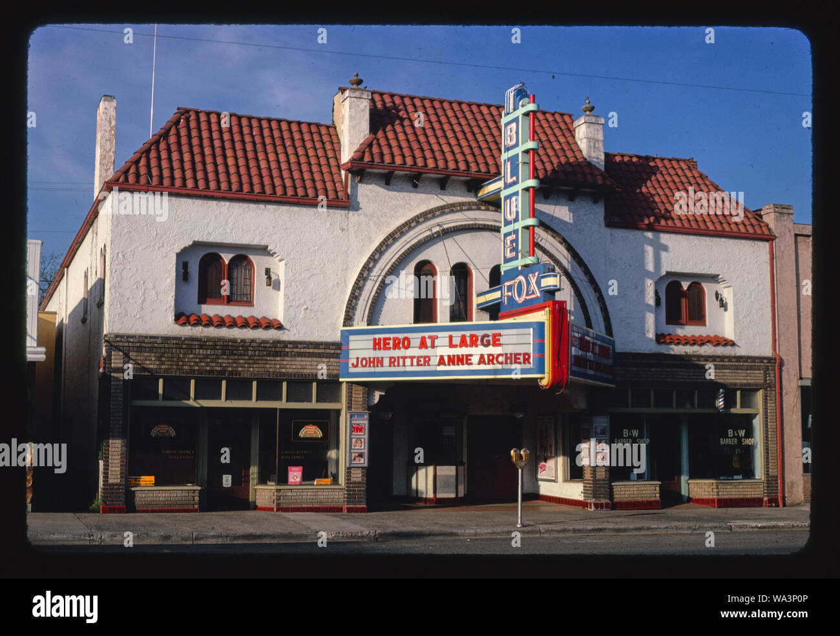This screenshot has height=636, width=840.
Task: Click the "HERO AT LARGE" marquee text
Action: pyautogui.click(x=437, y=340)
